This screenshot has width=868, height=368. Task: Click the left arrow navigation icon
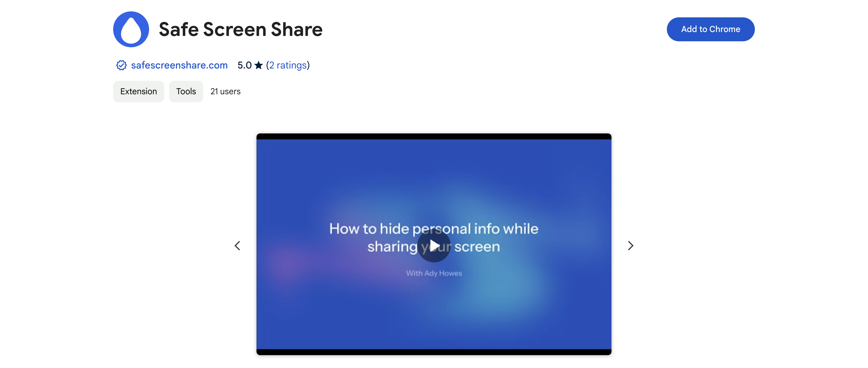click(x=237, y=245)
